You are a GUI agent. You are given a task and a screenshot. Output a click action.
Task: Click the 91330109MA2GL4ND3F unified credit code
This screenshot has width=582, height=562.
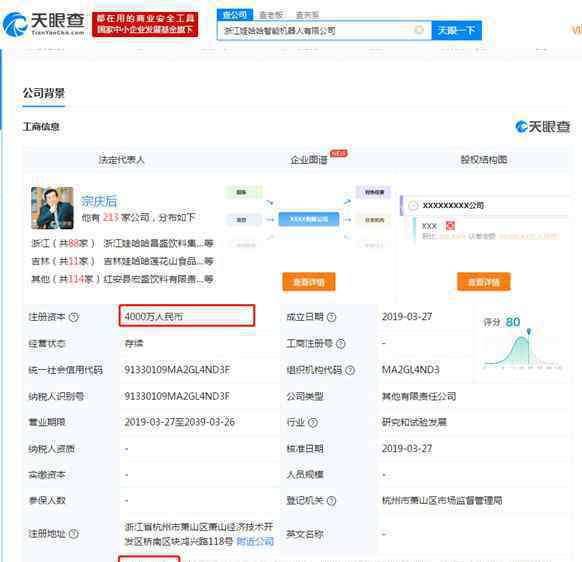(x=177, y=370)
